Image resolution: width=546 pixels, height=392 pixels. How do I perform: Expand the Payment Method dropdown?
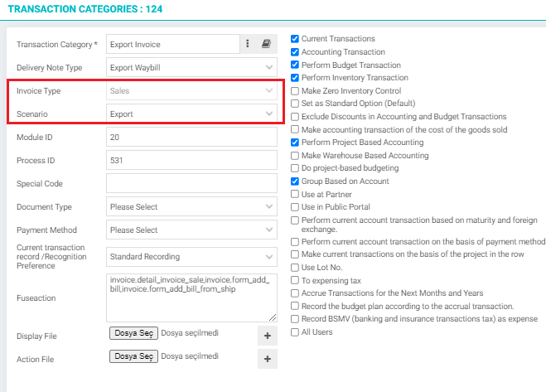coord(192,230)
